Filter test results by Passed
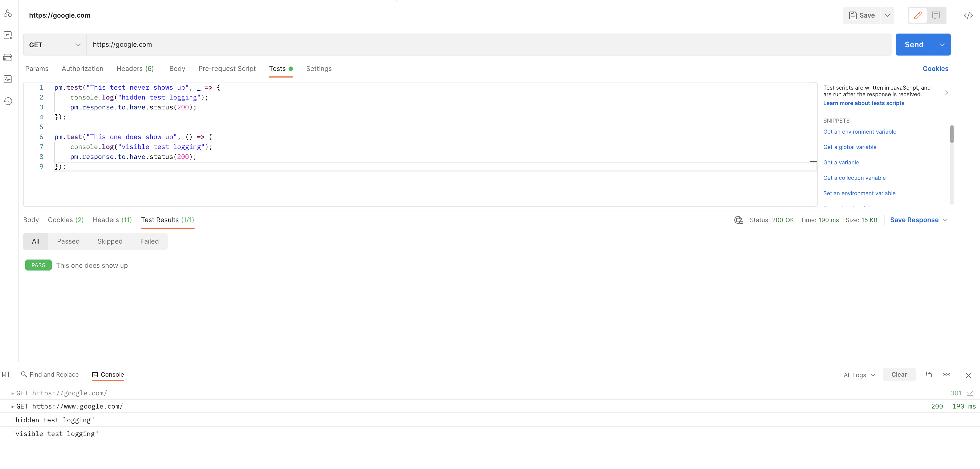 coord(68,241)
